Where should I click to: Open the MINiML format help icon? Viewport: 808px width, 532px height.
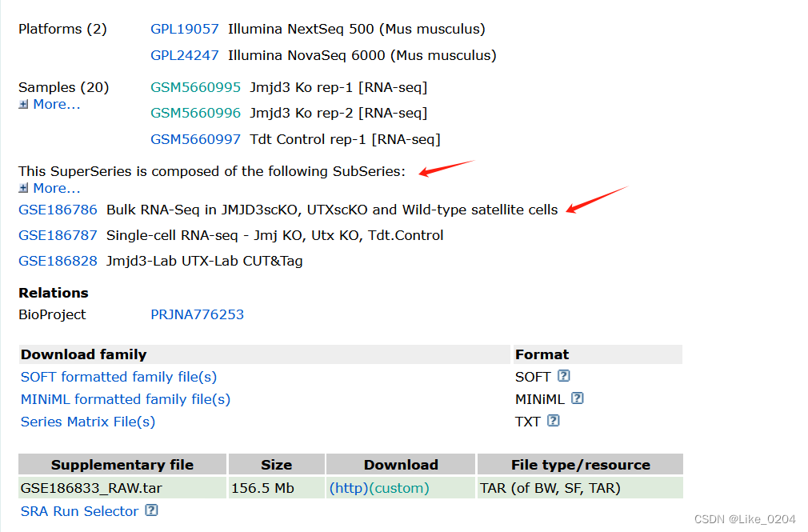pos(578,398)
